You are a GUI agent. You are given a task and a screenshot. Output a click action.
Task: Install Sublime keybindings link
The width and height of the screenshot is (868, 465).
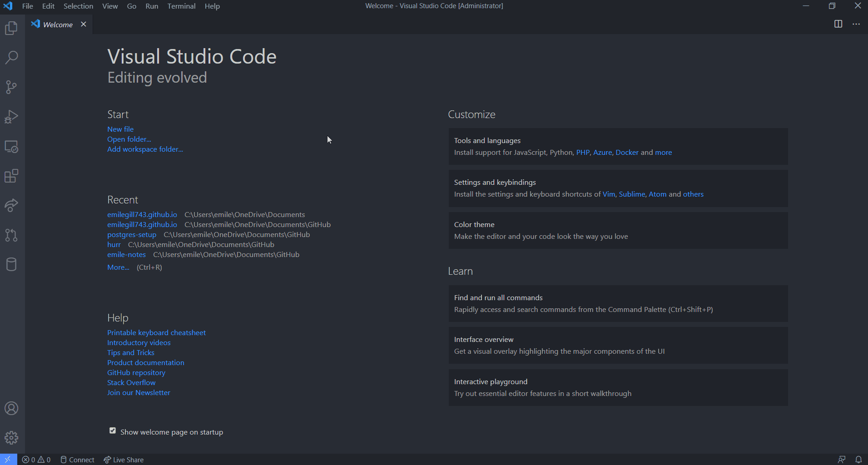(x=632, y=194)
